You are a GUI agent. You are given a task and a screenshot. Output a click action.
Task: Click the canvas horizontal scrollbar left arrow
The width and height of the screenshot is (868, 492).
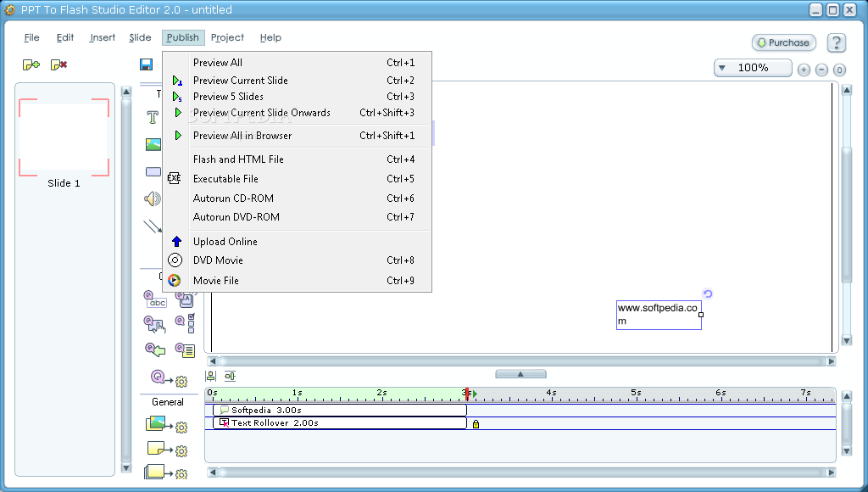213,361
